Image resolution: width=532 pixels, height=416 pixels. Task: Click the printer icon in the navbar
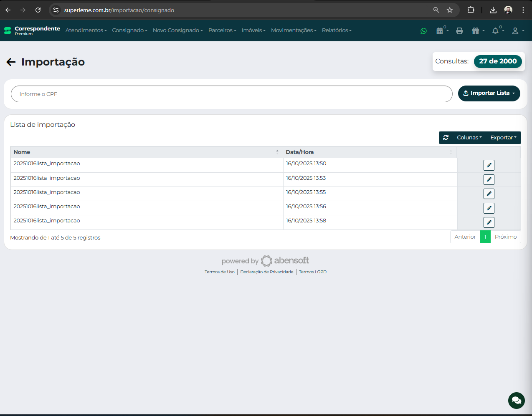[459, 31]
